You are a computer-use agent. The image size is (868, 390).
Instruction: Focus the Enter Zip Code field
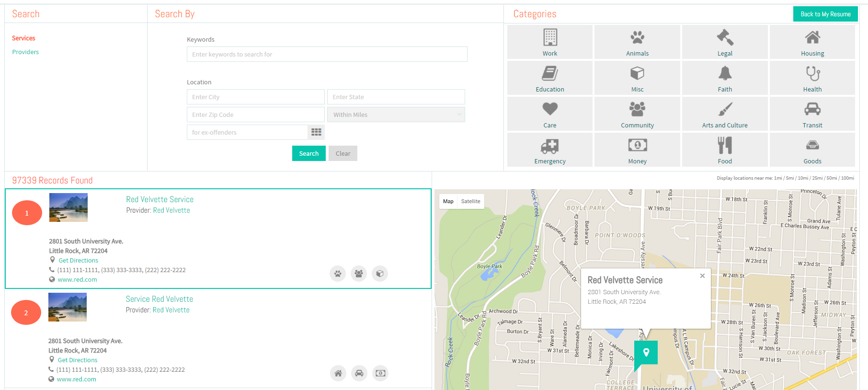pos(256,115)
